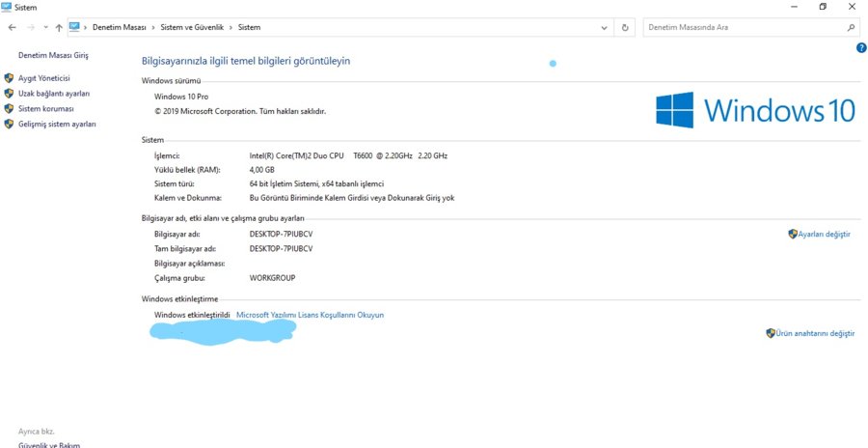The width and height of the screenshot is (868, 448).
Task: Click the forward navigation arrow
Action: pyautogui.click(x=31, y=27)
